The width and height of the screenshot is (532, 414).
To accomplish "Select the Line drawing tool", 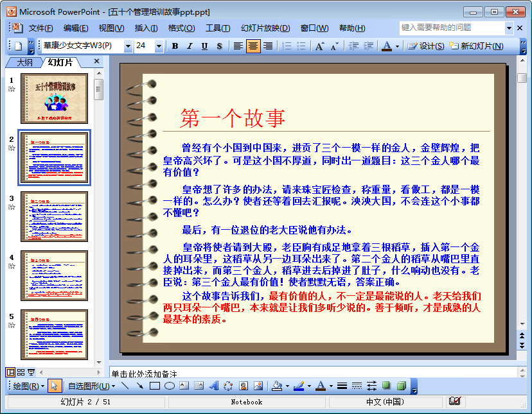I will pos(125,386).
